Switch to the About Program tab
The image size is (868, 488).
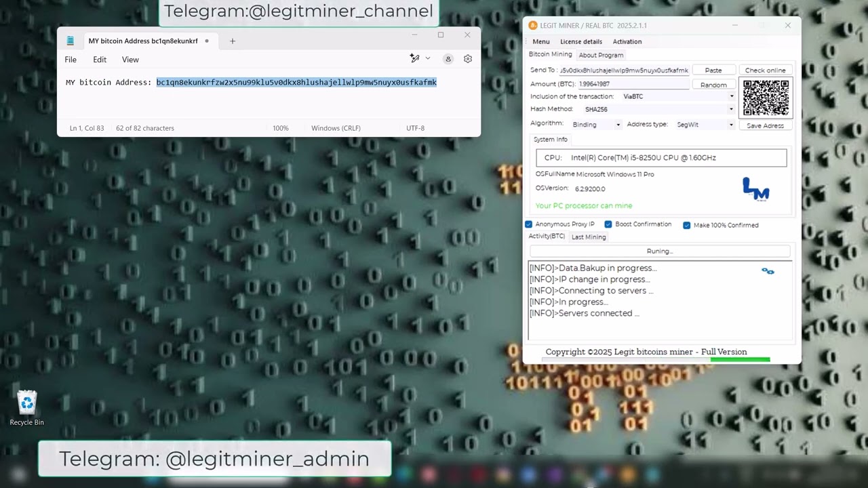click(601, 55)
